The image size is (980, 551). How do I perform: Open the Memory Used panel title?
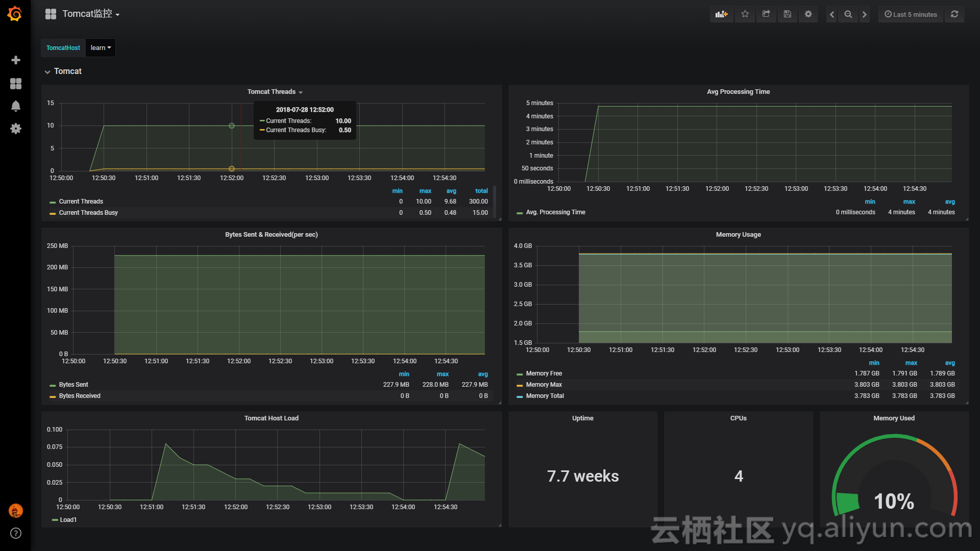click(x=894, y=418)
